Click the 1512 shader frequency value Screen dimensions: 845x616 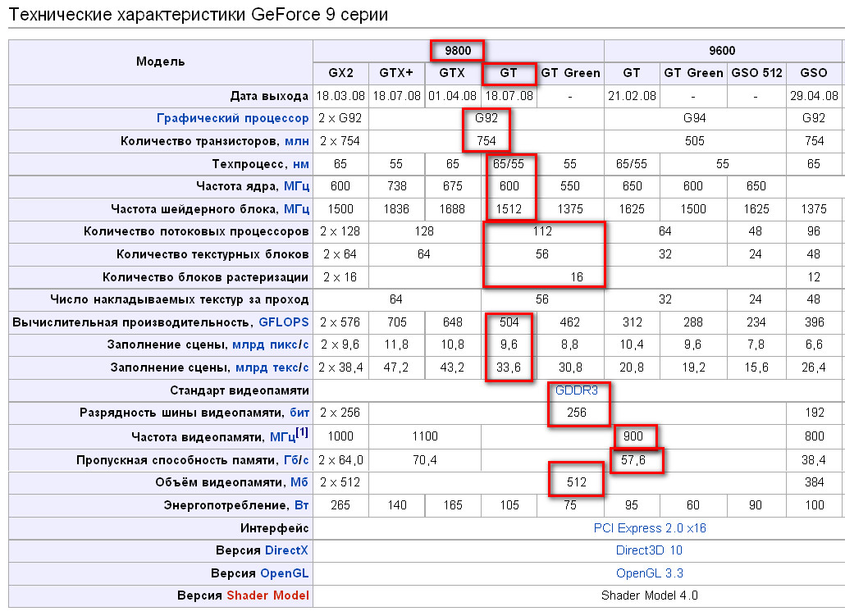point(509,209)
